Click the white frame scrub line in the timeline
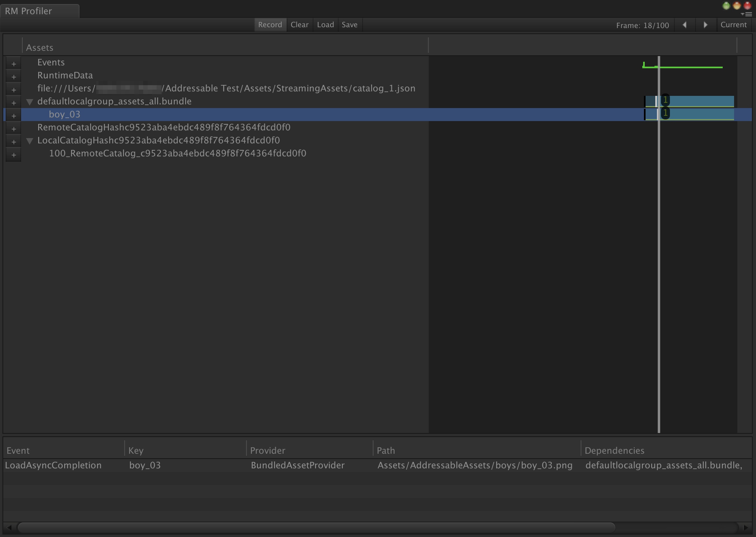Viewport: 756px width, 537px height. [659, 244]
